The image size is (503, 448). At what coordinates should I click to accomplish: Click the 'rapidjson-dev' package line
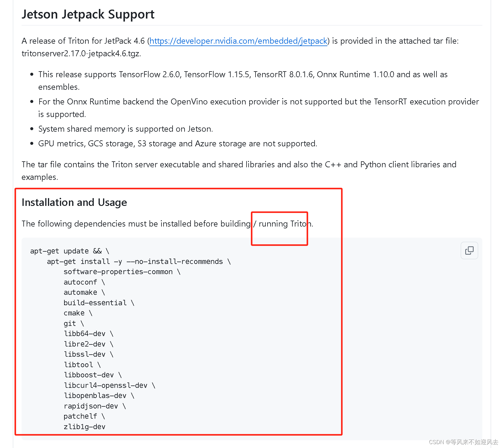[95, 406]
